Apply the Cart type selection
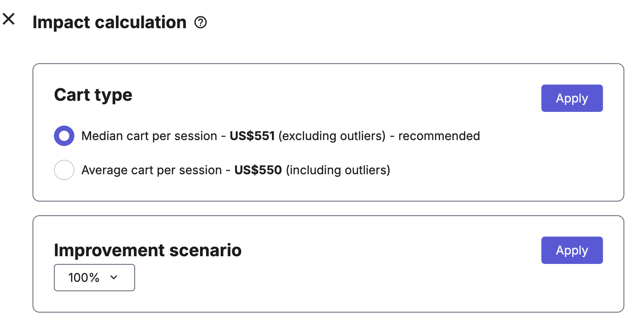 point(572,98)
